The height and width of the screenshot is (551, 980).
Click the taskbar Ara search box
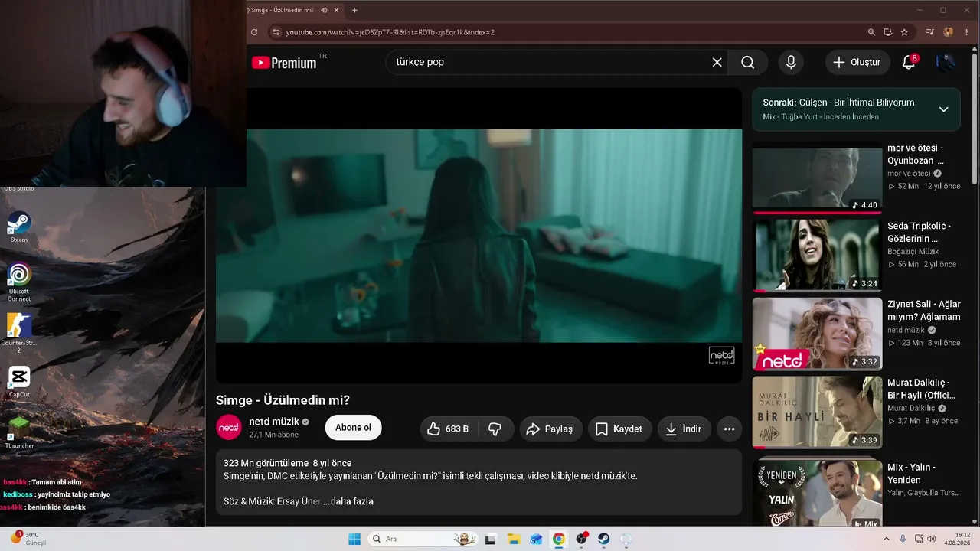click(423, 539)
